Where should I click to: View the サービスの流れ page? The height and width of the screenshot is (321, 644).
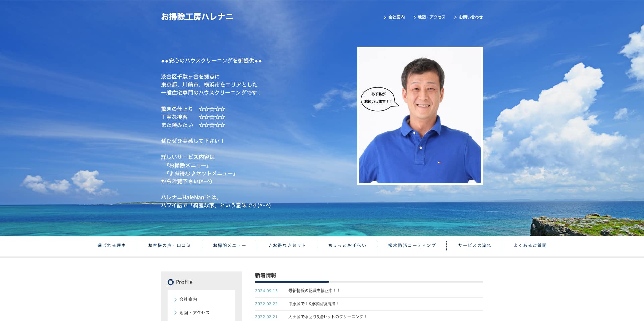475,245
